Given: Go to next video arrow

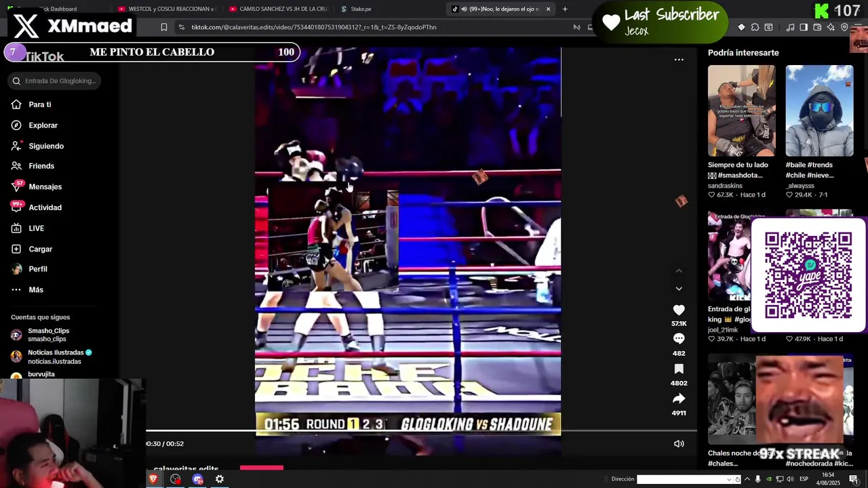Looking at the screenshot, I should click(679, 289).
